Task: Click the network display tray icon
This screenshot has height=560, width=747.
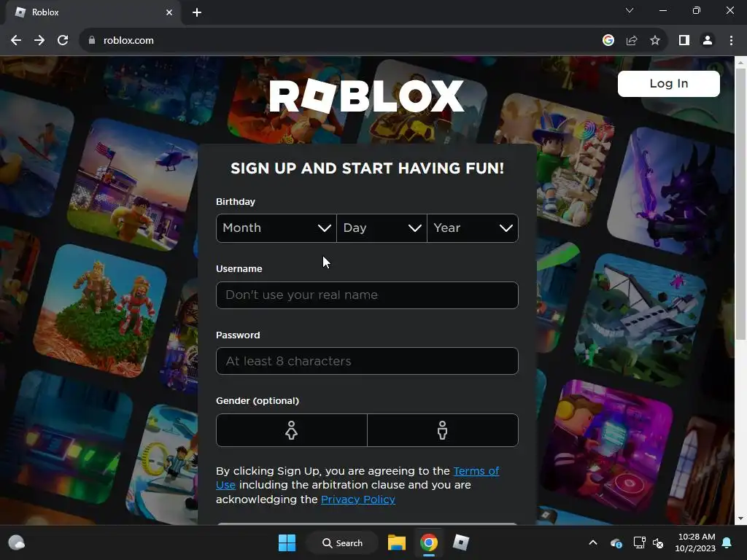Action: pos(638,542)
